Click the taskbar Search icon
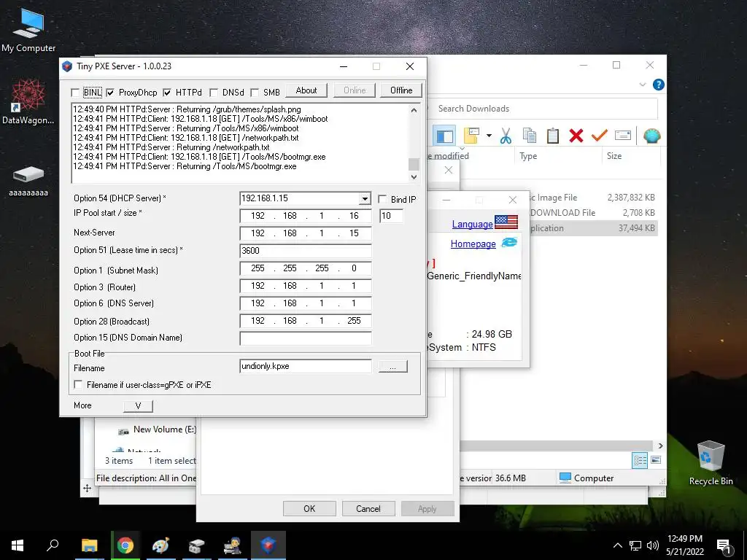The image size is (747, 560). pyautogui.click(x=53, y=545)
